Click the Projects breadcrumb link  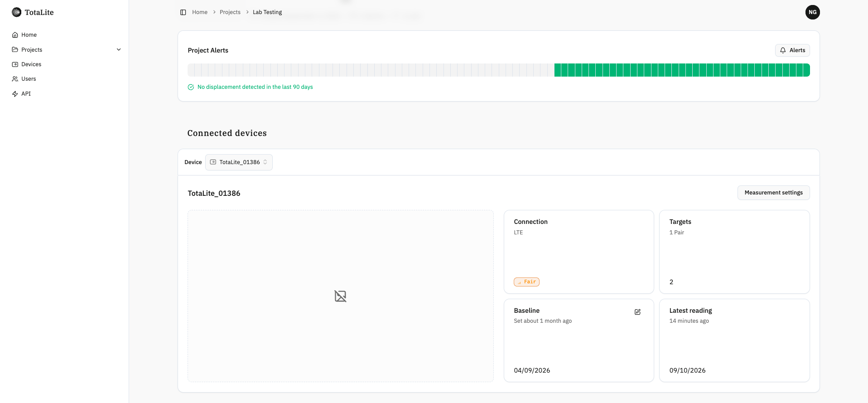230,12
